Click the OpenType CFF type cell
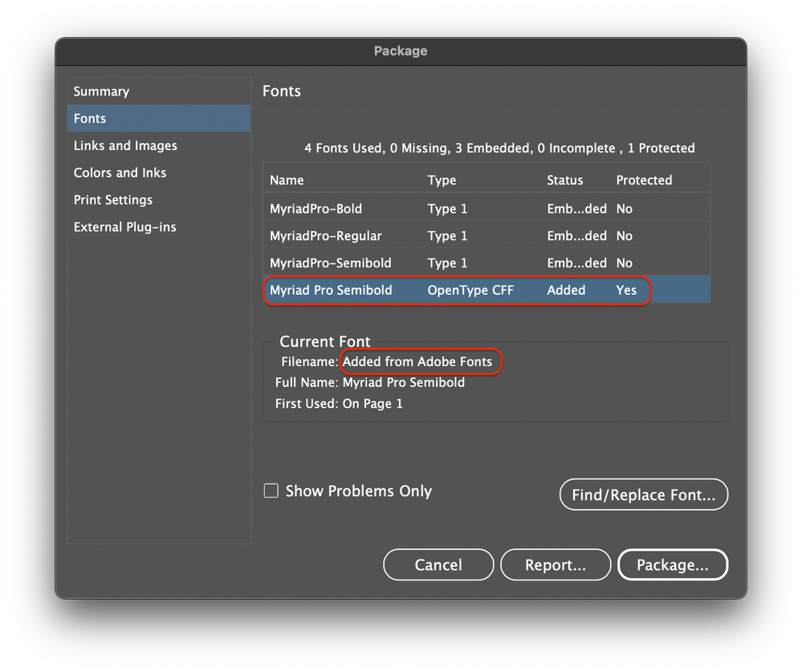 [470, 290]
